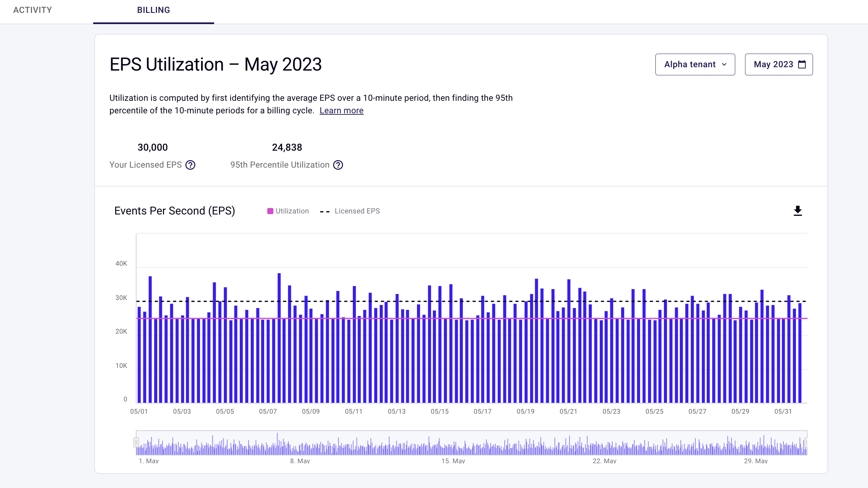868x488 pixels.
Task: Click left handle of range navigator
Action: coord(136,442)
